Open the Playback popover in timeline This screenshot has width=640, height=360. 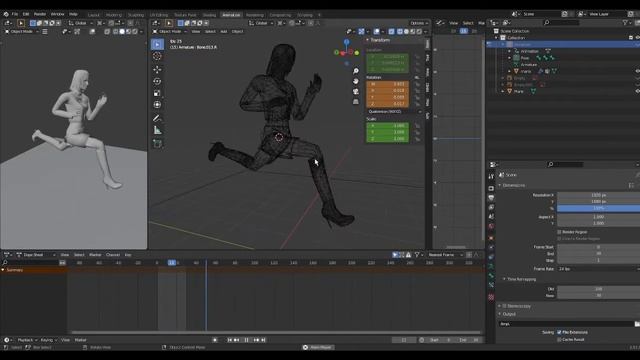point(27,340)
